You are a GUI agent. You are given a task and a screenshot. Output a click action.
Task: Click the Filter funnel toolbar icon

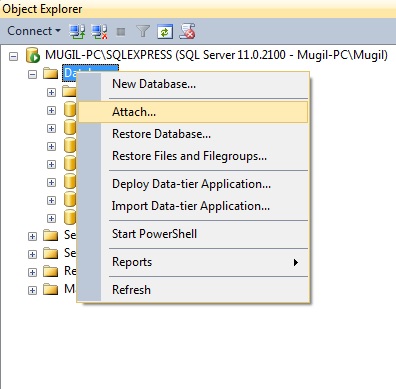pyautogui.click(x=143, y=31)
